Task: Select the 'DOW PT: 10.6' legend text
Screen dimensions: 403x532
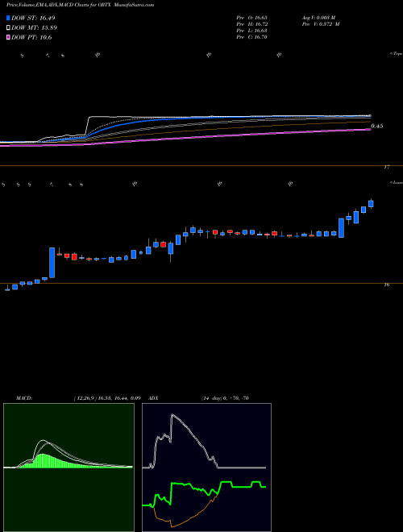Action: 31,38
